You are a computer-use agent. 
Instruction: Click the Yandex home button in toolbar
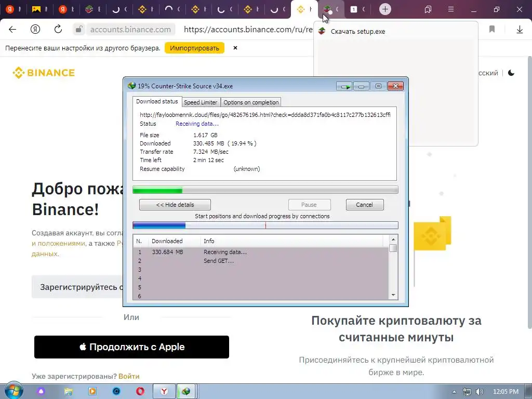tap(35, 30)
